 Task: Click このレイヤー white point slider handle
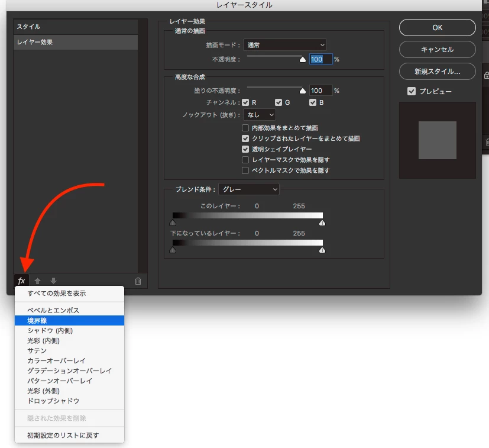coord(322,223)
